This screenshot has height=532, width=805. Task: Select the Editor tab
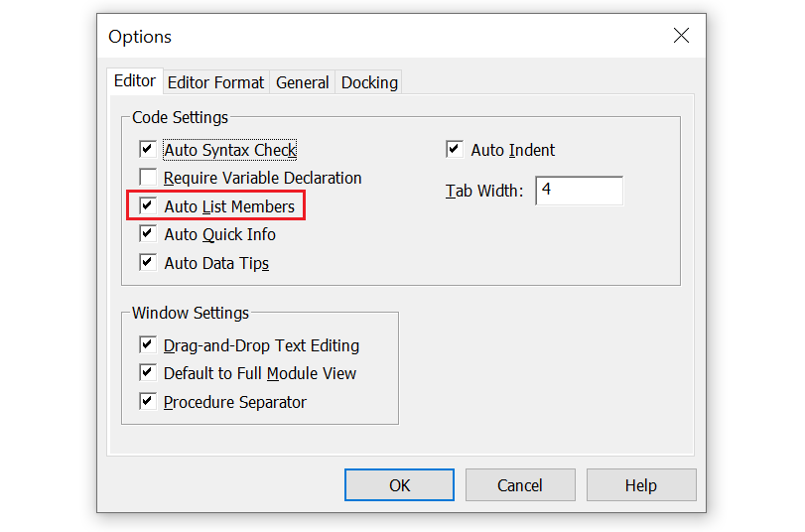[135, 80]
